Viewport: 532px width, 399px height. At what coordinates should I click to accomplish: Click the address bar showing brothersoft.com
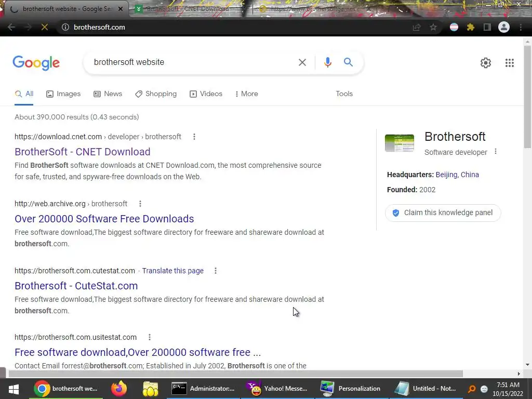coord(234,27)
